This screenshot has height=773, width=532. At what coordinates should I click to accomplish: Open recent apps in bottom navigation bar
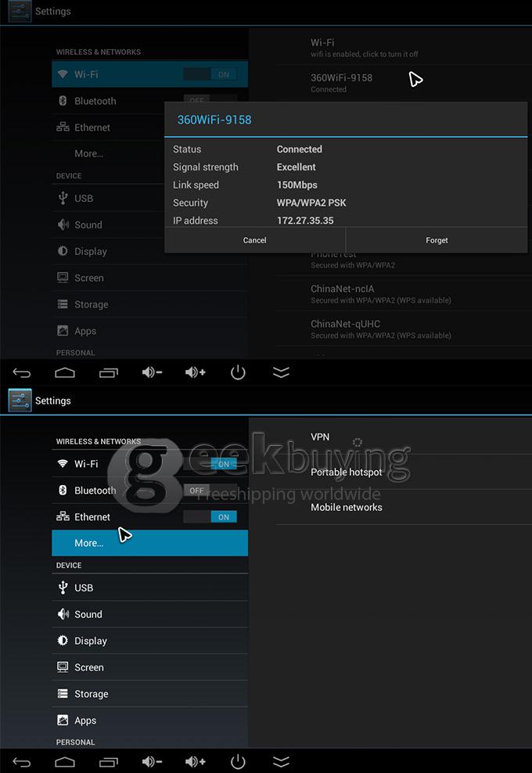(109, 762)
